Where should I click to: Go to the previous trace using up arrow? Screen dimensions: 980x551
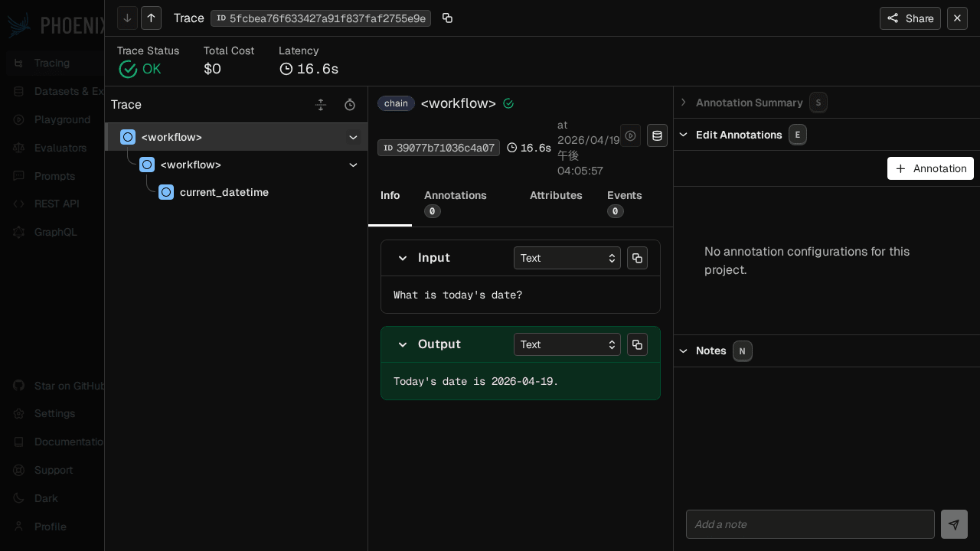151,18
